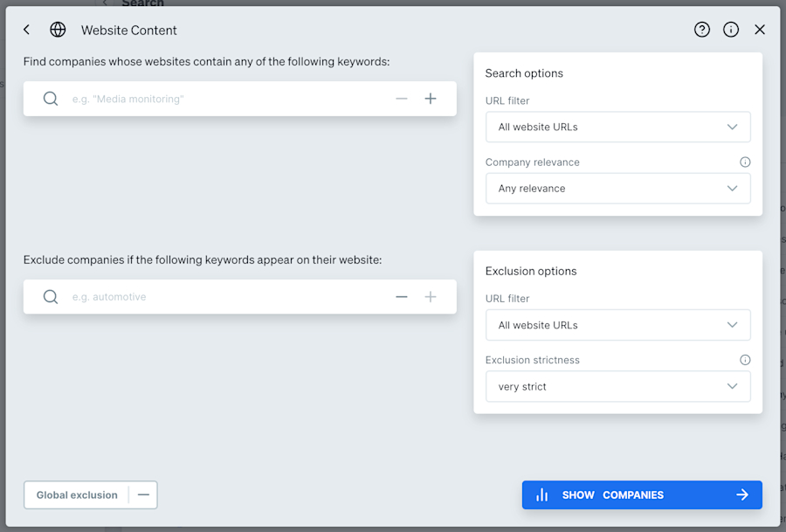Open the Any relevance dropdown
Image resolution: width=786 pixels, height=532 pixels.
617,188
